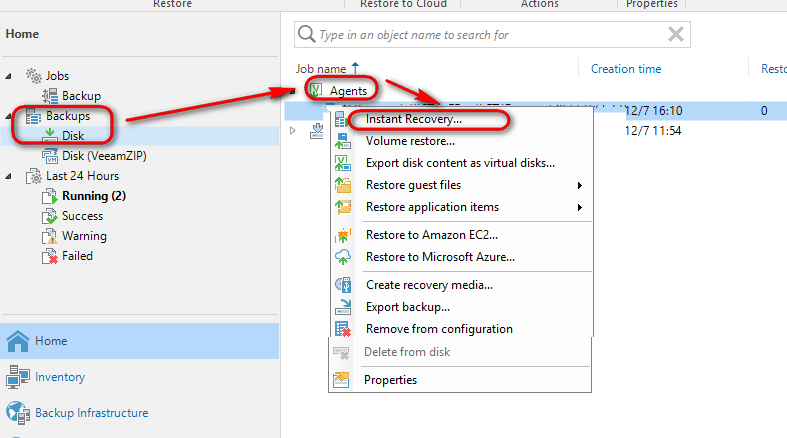The image size is (787, 438).
Task: Click the Restore application items icon
Action: (x=343, y=207)
